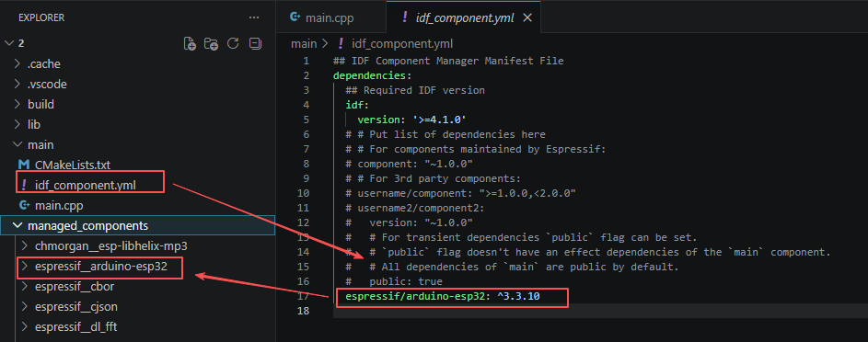Image resolution: width=868 pixels, height=342 pixels.
Task: Click the EXPLORER panel title
Action: point(41,17)
